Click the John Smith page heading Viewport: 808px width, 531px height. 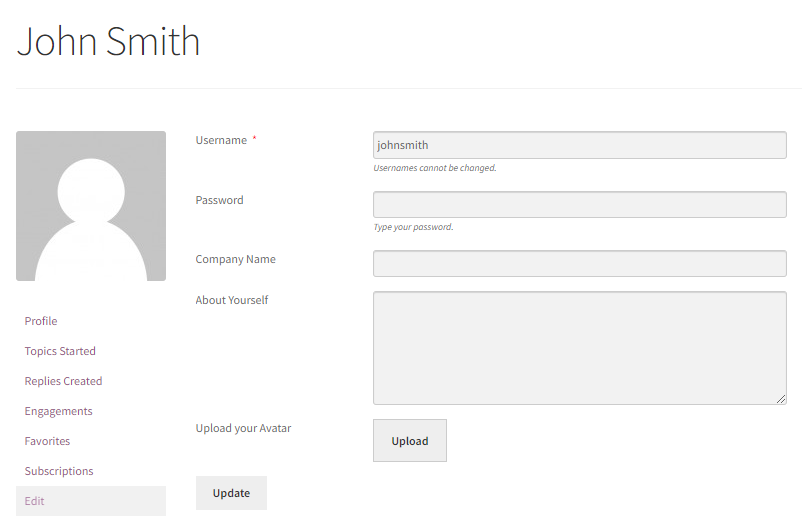pyautogui.click(x=108, y=41)
